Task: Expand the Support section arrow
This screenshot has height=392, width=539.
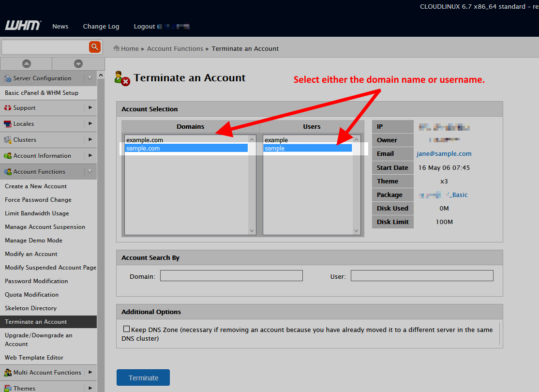Action: pyautogui.click(x=90, y=107)
